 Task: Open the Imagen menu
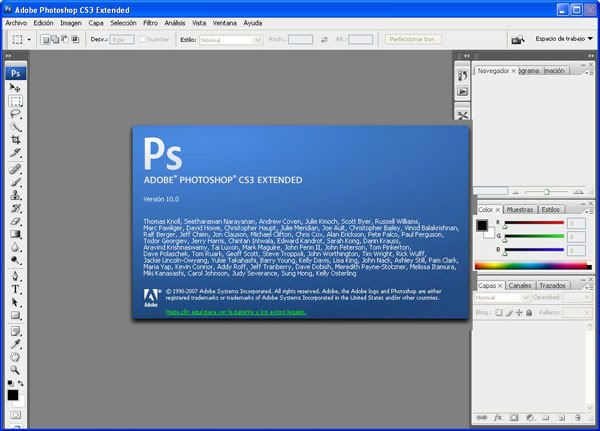[71, 23]
